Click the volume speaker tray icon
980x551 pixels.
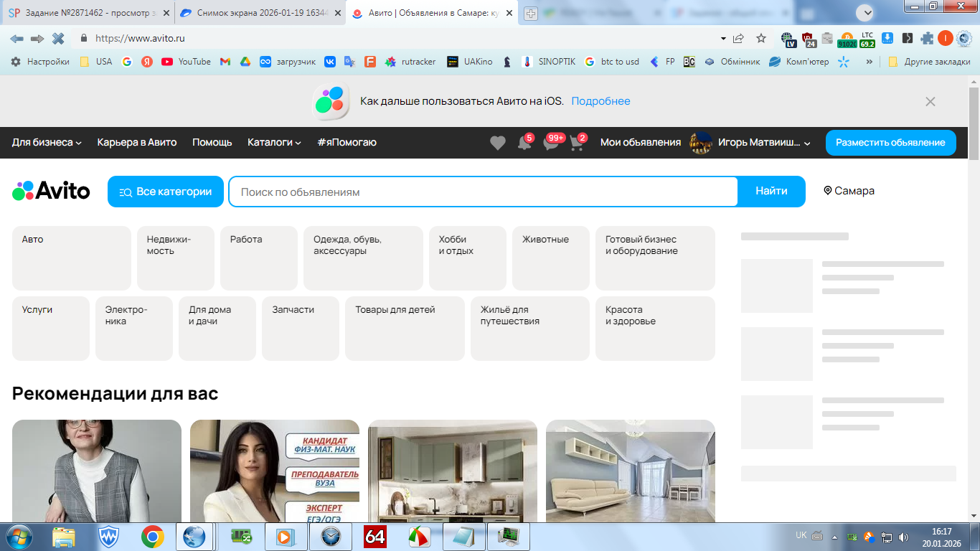tap(903, 537)
